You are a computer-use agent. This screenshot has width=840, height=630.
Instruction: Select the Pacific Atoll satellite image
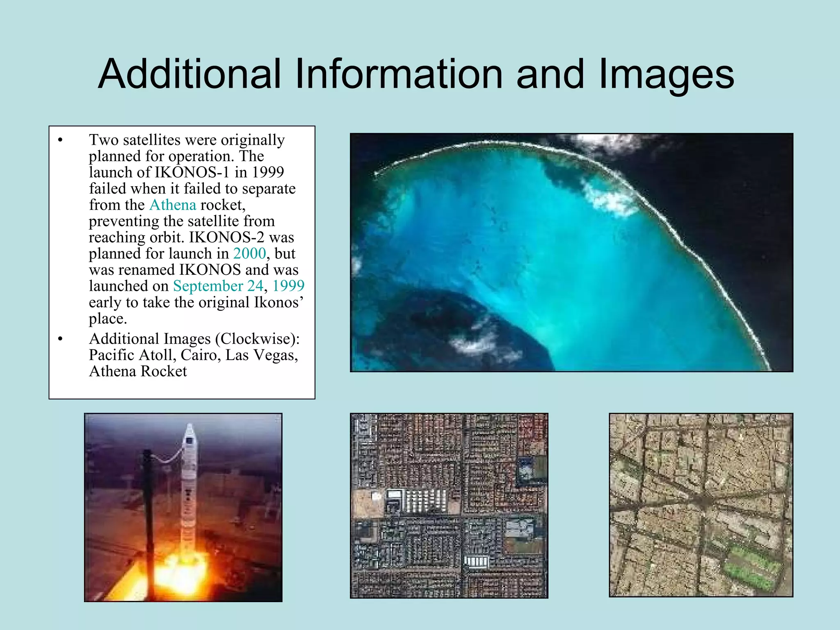[x=571, y=252]
